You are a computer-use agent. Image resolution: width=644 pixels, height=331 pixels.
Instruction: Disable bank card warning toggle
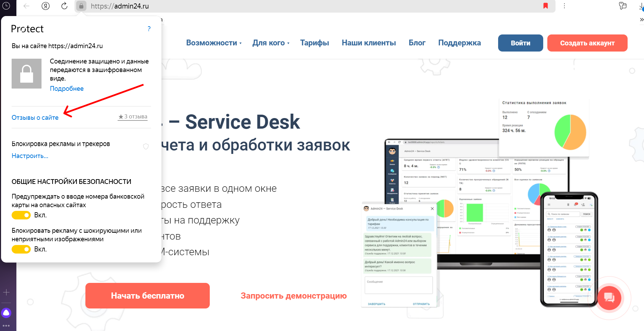[x=21, y=215]
